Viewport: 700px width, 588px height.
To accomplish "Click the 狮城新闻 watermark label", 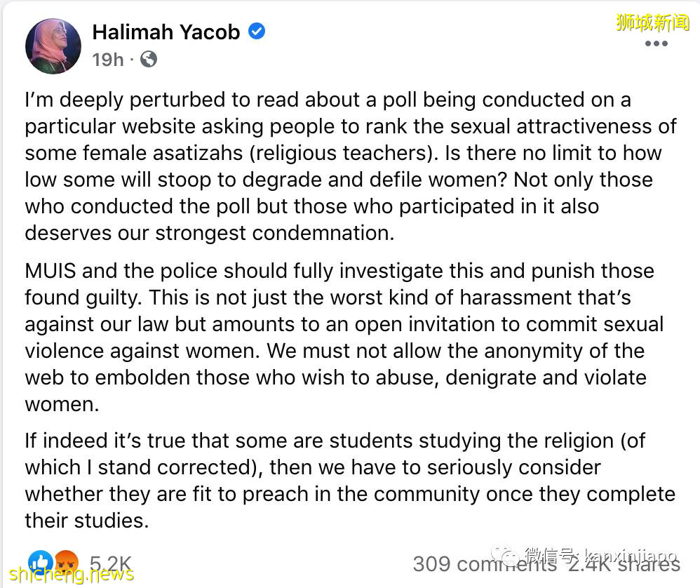I will [x=652, y=22].
